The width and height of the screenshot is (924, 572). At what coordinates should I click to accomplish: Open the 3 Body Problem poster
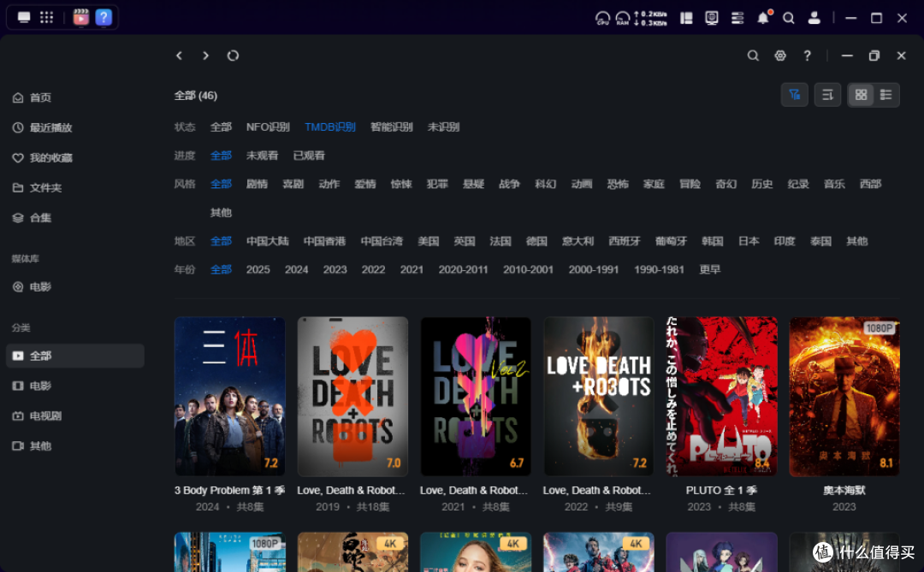230,397
